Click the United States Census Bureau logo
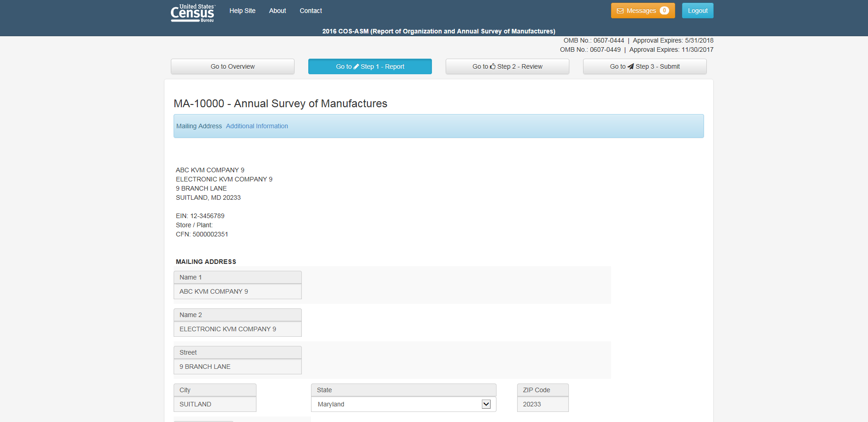868x422 pixels. pos(192,13)
